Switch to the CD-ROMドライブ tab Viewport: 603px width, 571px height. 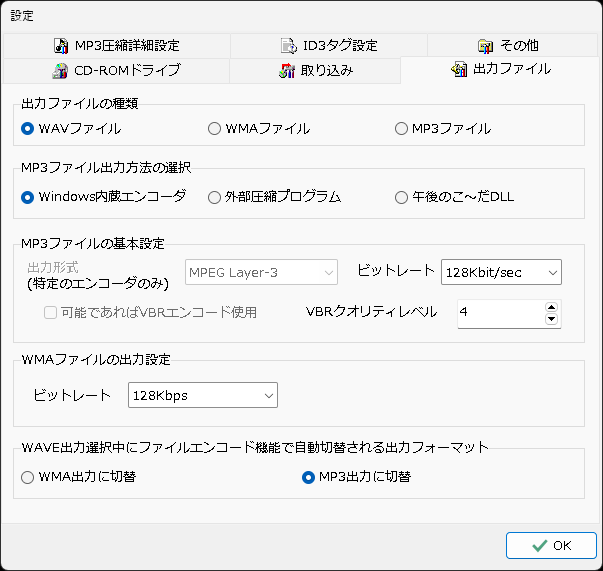click(116, 71)
